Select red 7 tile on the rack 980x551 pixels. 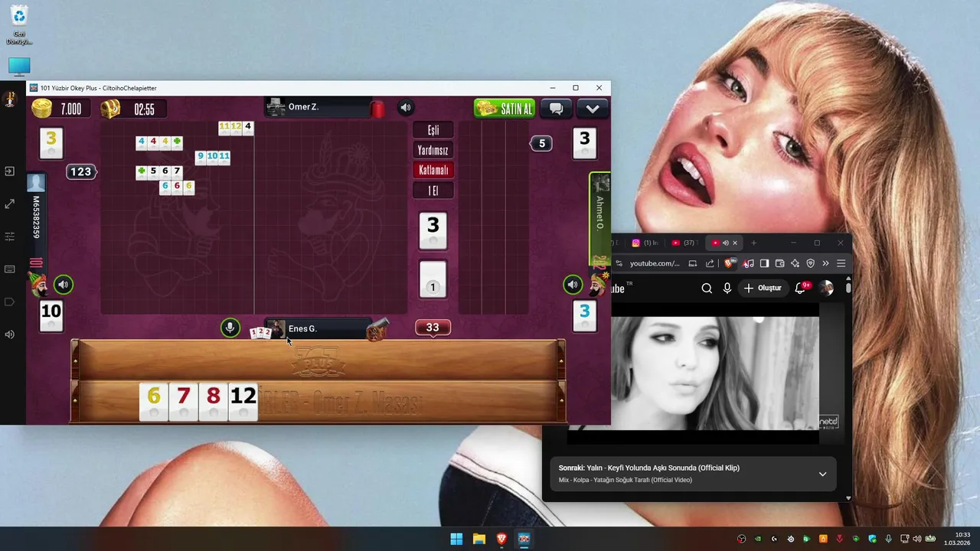click(183, 401)
